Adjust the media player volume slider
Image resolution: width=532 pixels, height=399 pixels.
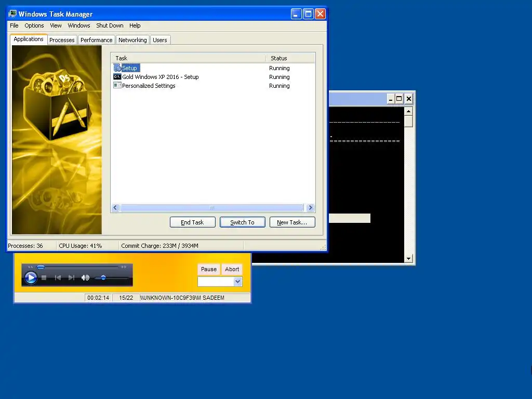point(103,277)
